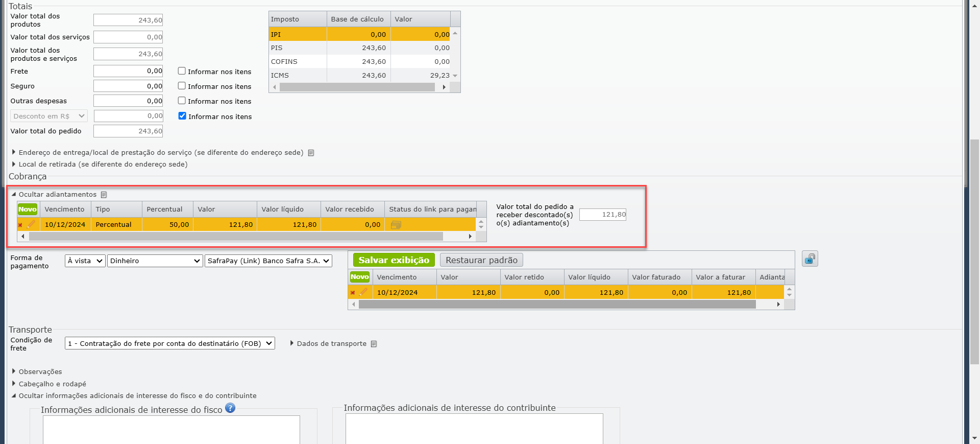Screen dimensions: 980x444
Task: Open the payment link status icon in adiantamentos
Action: coord(396,225)
